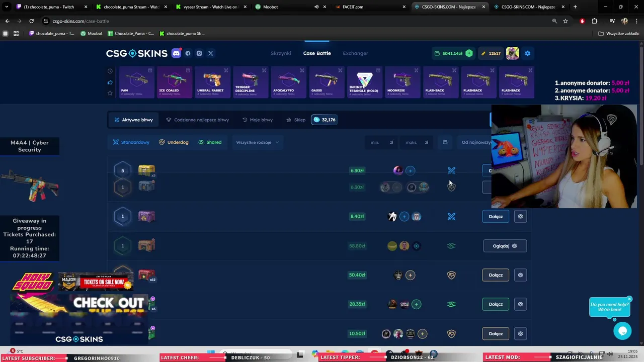Open the Discord link icon

[x=176, y=53]
